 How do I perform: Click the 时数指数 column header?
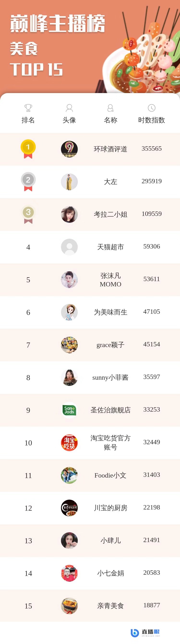151,120
